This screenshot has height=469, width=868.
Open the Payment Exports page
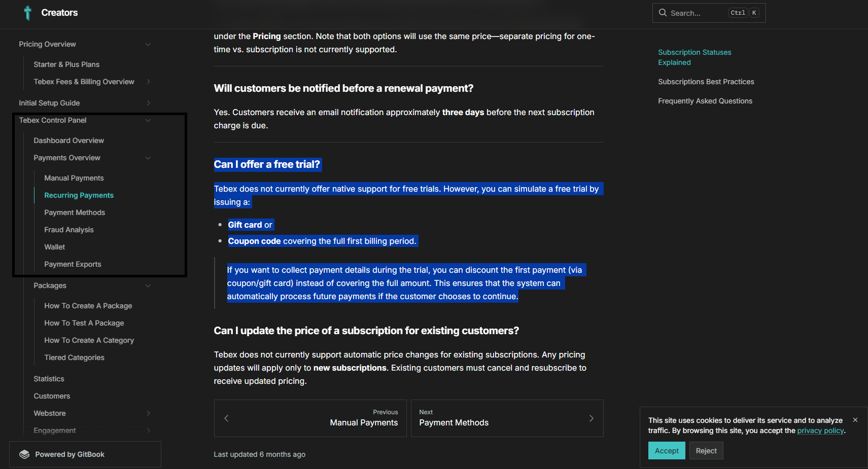73,264
